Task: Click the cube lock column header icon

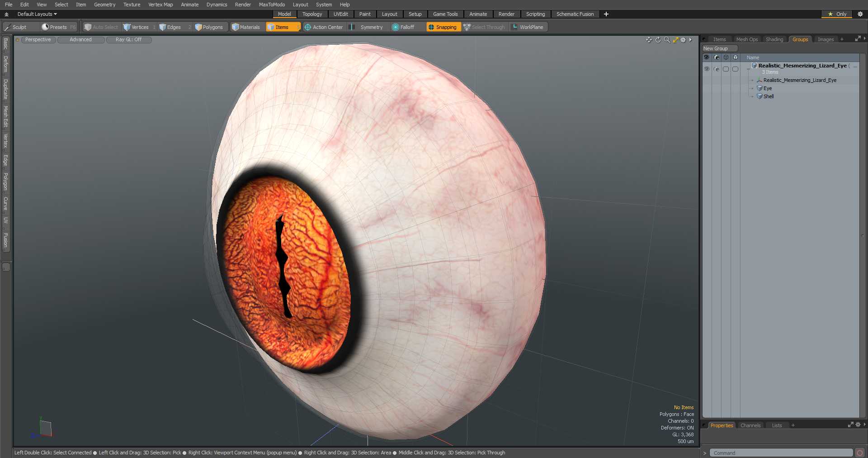Action: pos(736,57)
